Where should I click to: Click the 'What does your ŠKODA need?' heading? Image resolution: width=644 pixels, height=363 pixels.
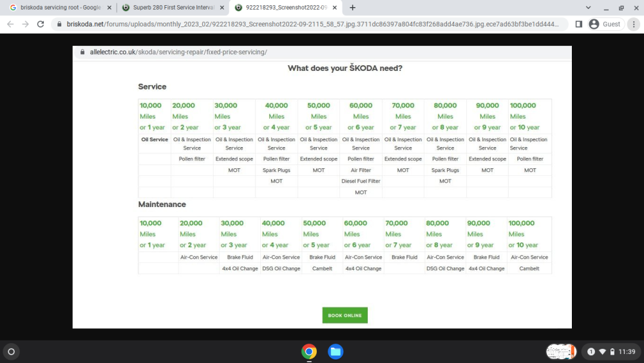tap(345, 68)
